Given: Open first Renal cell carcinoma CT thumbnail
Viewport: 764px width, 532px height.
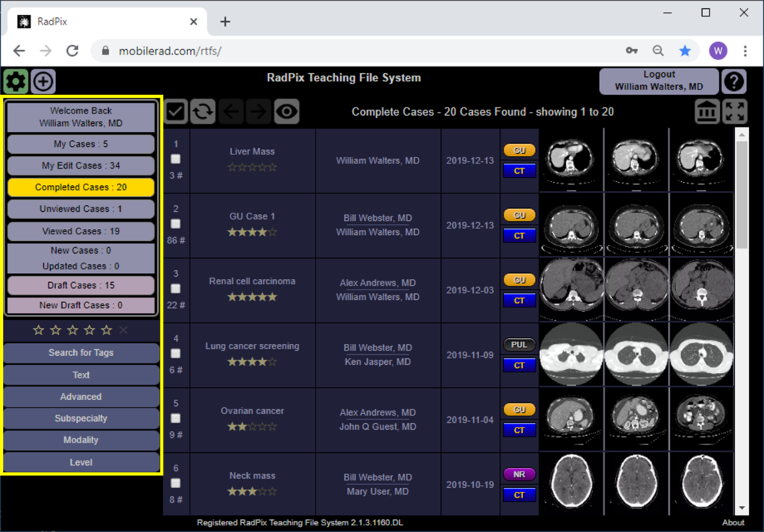Looking at the screenshot, I should (x=571, y=290).
